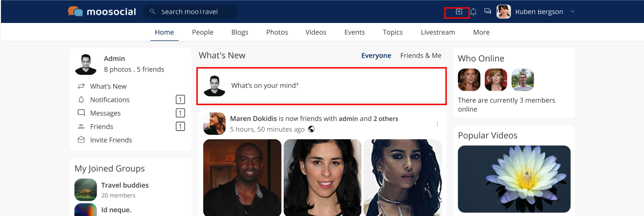Click the Notifications count badge

(x=180, y=100)
